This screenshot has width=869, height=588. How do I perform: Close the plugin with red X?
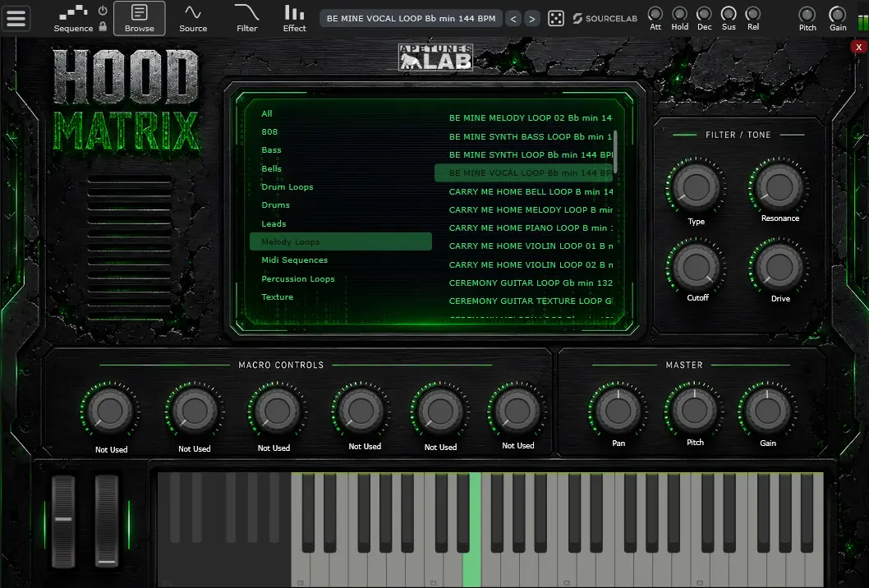tap(858, 47)
